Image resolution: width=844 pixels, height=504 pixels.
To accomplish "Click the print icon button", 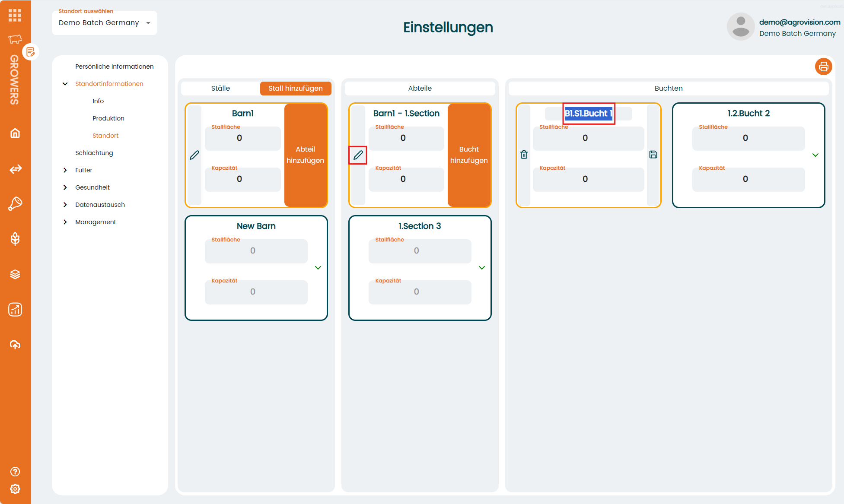I will [823, 67].
